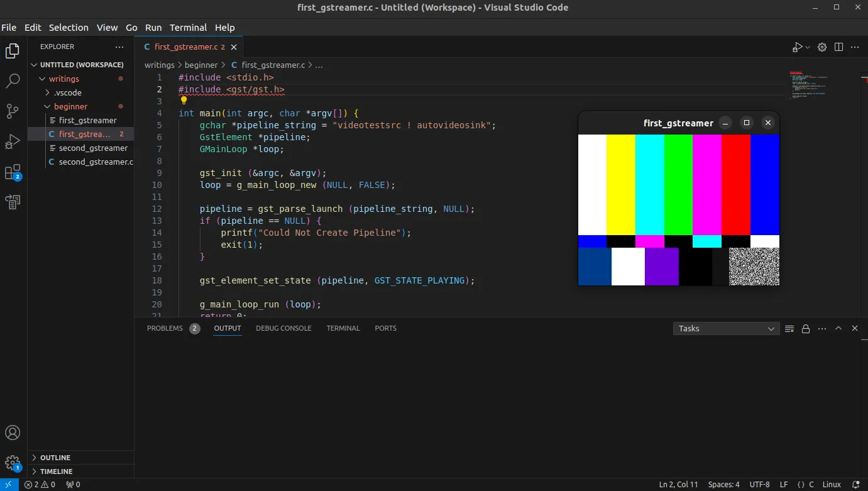Collapse the writings folder
Viewport: 868px width, 491px height.
tap(80, 79)
